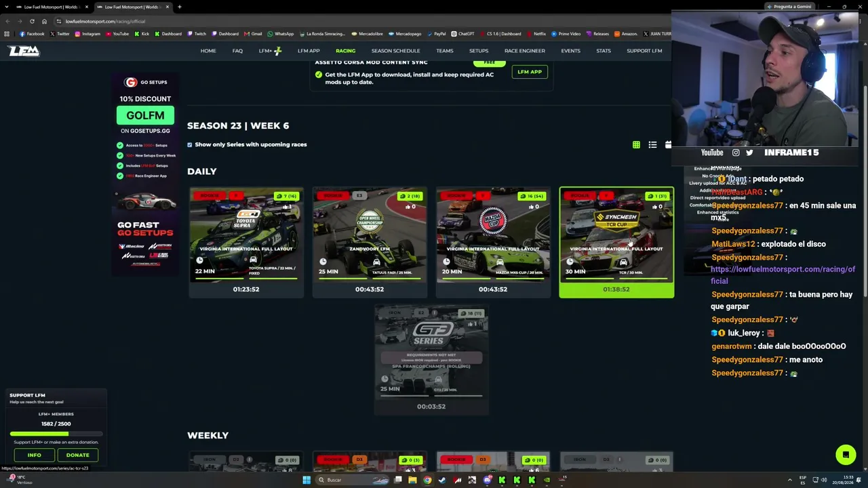Viewport: 868px width, 488px height.
Task: Open Discord from the taskbar
Action: pyautogui.click(x=487, y=480)
